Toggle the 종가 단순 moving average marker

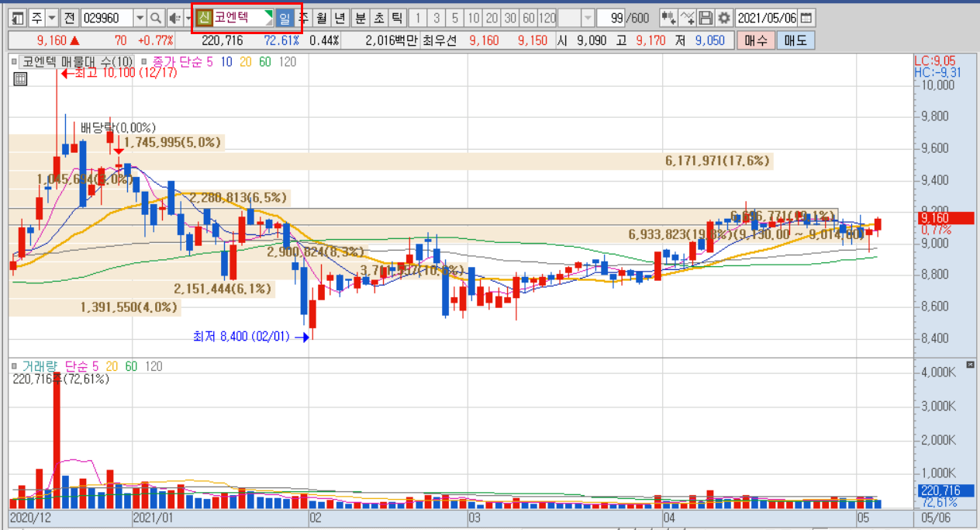coord(145,61)
